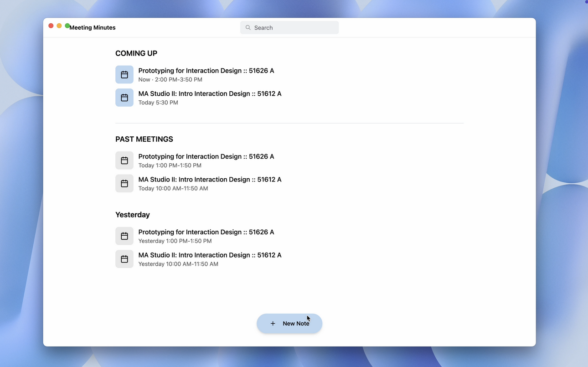Click the Yesterday section header
Image resolution: width=588 pixels, height=367 pixels.
click(132, 215)
